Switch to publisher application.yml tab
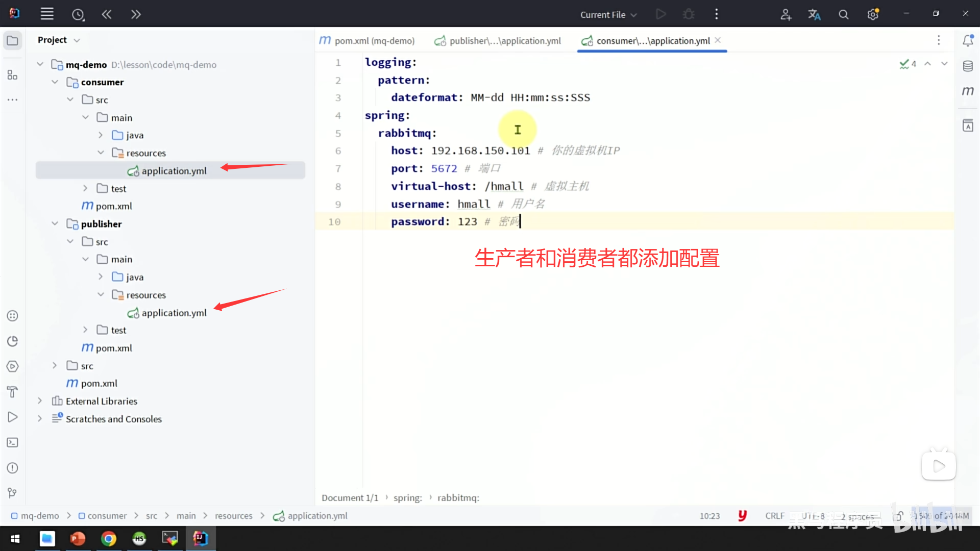This screenshot has width=980, height=551. 498,41
